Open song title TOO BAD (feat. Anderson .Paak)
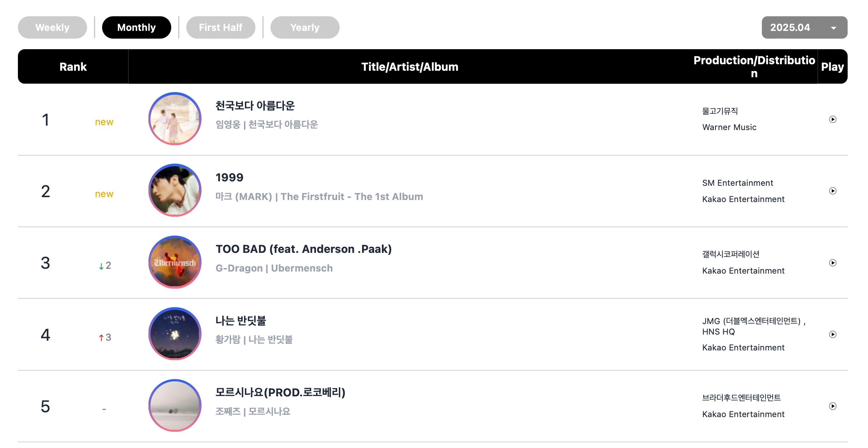The width and height of the screenshot is (868, 448). pos(303,249)
